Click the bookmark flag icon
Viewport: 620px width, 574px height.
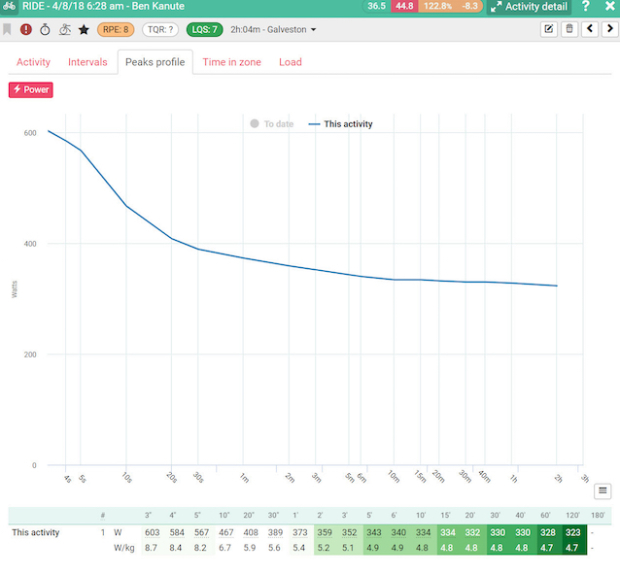point(8,29)
